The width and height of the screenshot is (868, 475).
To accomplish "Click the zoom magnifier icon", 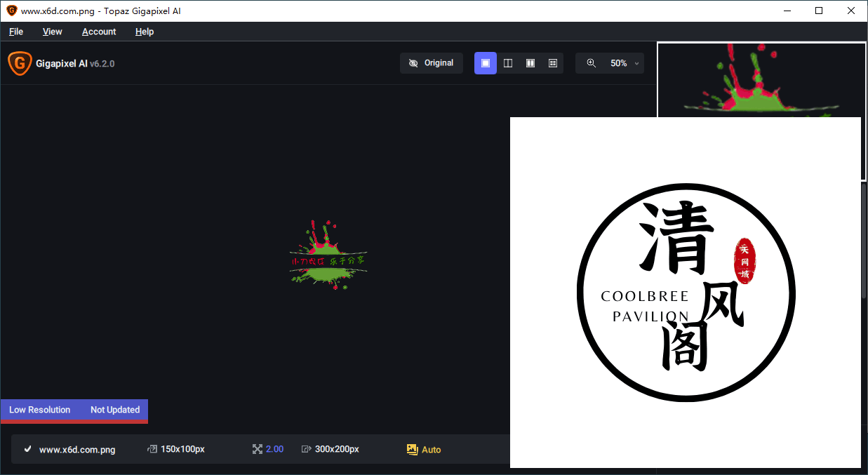I will [591, 63].
